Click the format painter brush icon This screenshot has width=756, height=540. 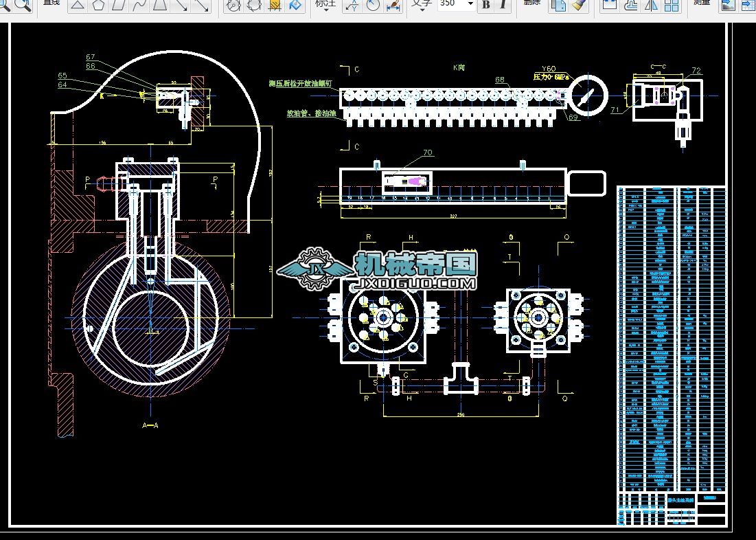(578, 5)
